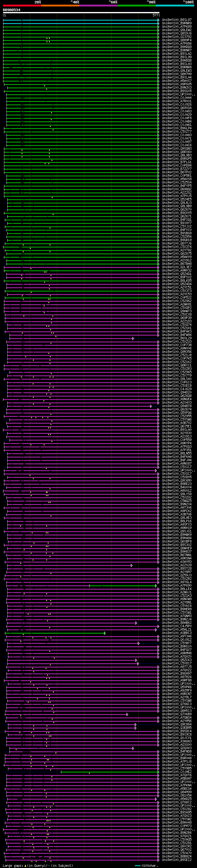Select UniRef100_Q7XKB9 entry
Viewport: 197px width, 868px height.
pos(177,714)
